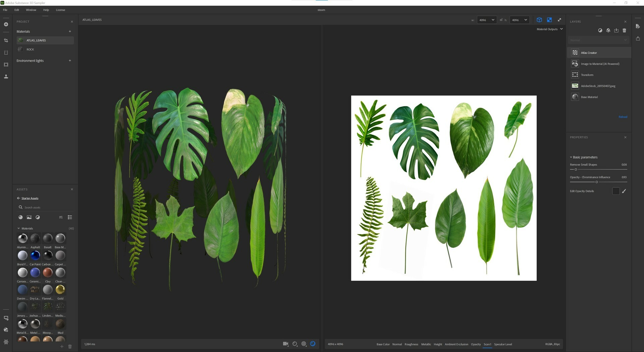
Task: Open the texture width dropdown showing 4096
Action: (x=487, y=20)
